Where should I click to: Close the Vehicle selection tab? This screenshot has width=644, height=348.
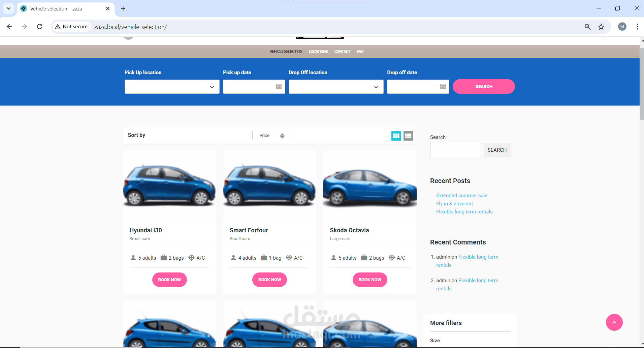pyautogui.click(x=108, y=8)
